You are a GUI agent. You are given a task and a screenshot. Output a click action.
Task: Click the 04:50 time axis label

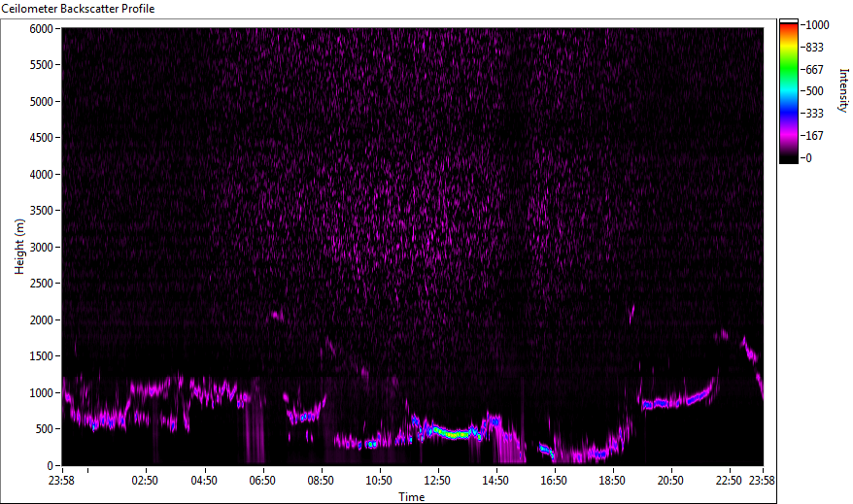[x=204, y=481]
